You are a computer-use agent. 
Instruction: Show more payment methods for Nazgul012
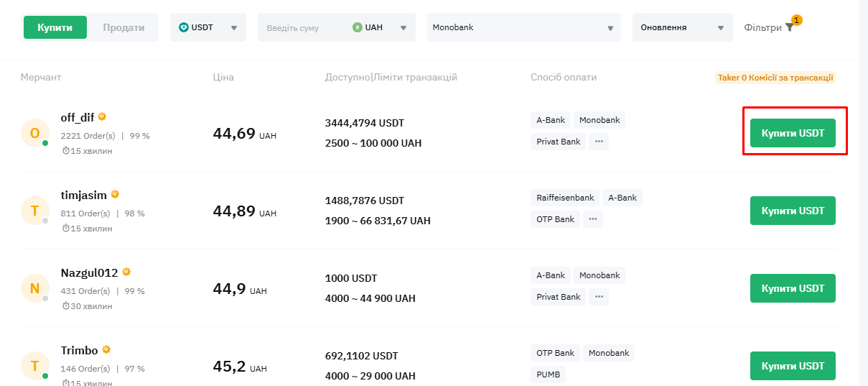point(599,297)
